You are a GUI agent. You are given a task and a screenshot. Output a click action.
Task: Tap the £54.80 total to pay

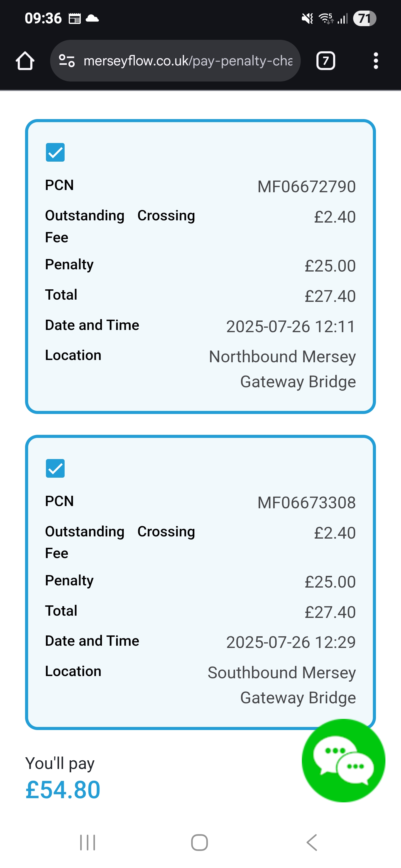point(63,790)
